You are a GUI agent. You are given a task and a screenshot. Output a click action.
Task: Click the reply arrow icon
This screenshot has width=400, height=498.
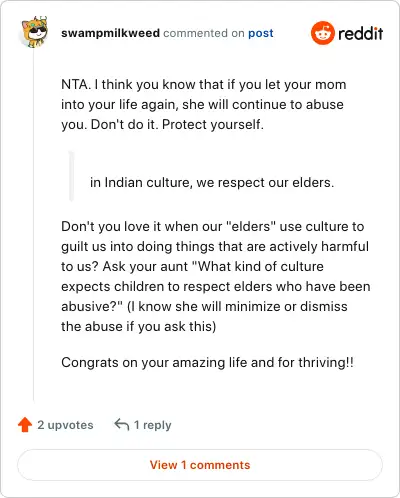121,424
